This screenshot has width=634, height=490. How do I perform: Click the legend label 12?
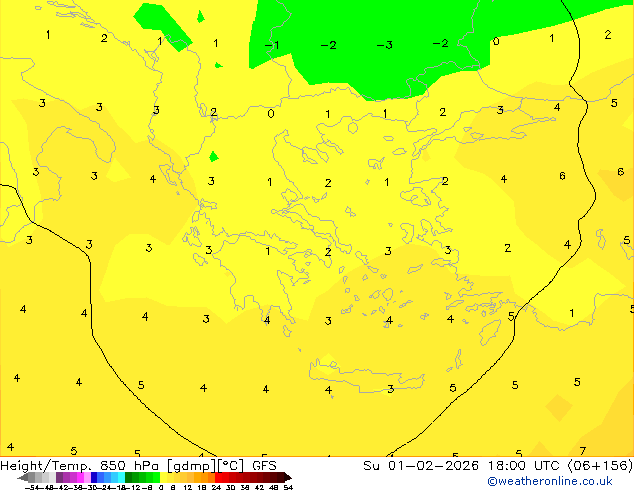[188, 487]
